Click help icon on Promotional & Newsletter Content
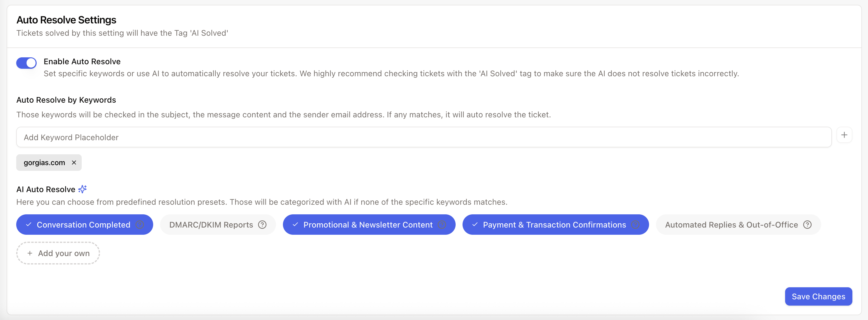 pyautogui.click(x=442, y=225)
